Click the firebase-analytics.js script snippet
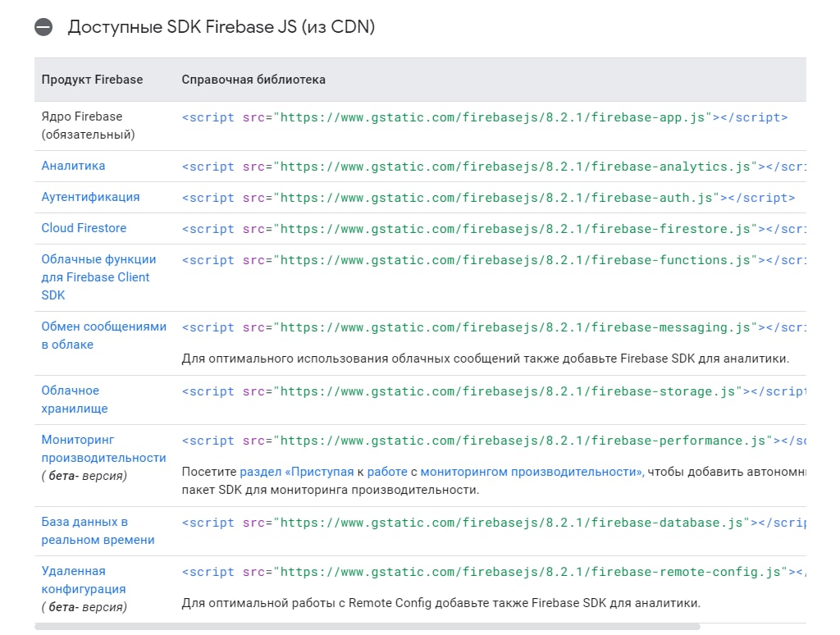Image resolution: width=840 pixels, height=635 pixels. tap(493, 167)
